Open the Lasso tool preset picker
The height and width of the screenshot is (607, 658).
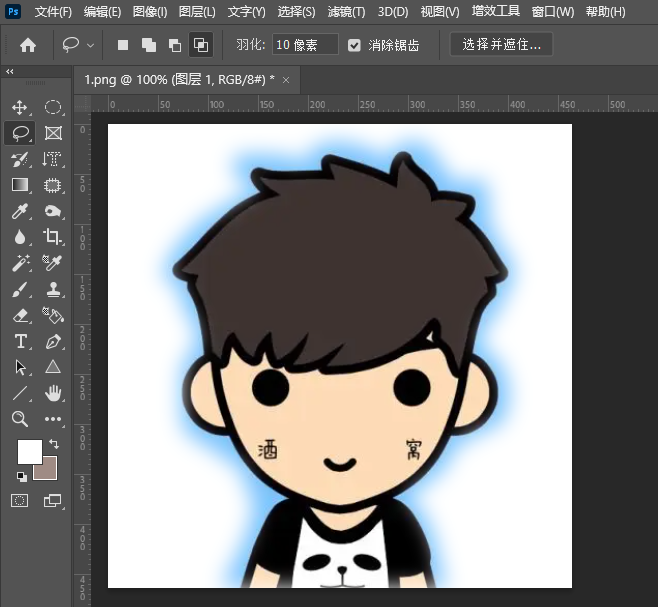[x=70, y=44]
